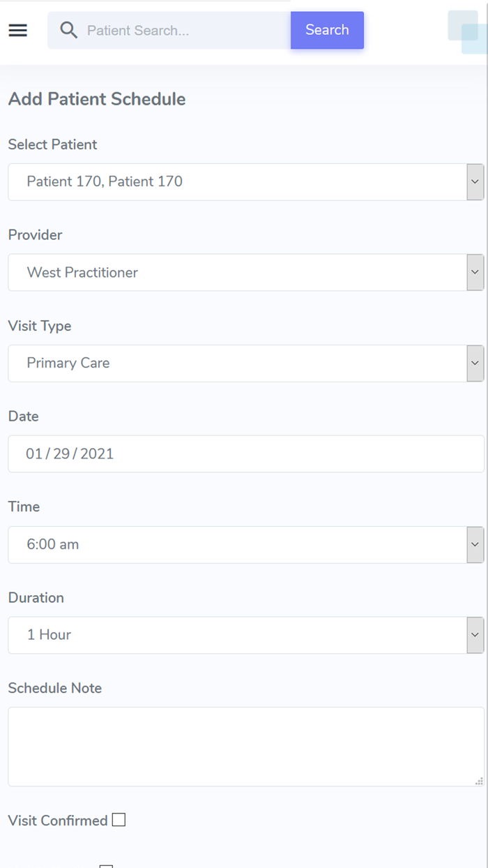Click the magnifying glass search icon
This screenshot has height=868, width=488.
(x=68, y=30)
